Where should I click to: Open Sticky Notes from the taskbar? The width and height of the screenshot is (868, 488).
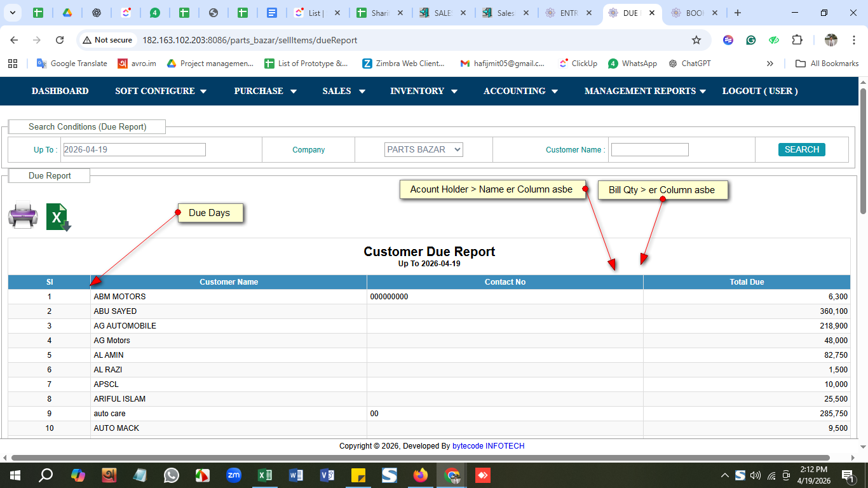click(358, 475)
